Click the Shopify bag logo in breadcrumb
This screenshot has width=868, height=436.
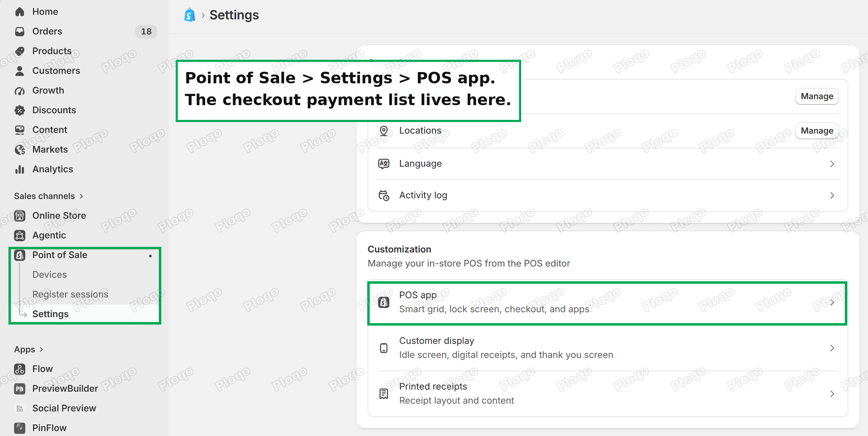pos(190,15)
